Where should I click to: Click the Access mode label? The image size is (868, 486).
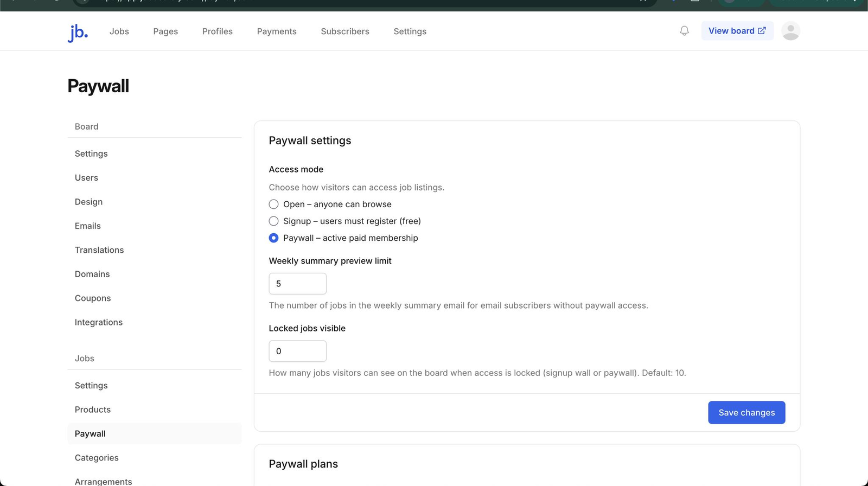tap(296, 169)
